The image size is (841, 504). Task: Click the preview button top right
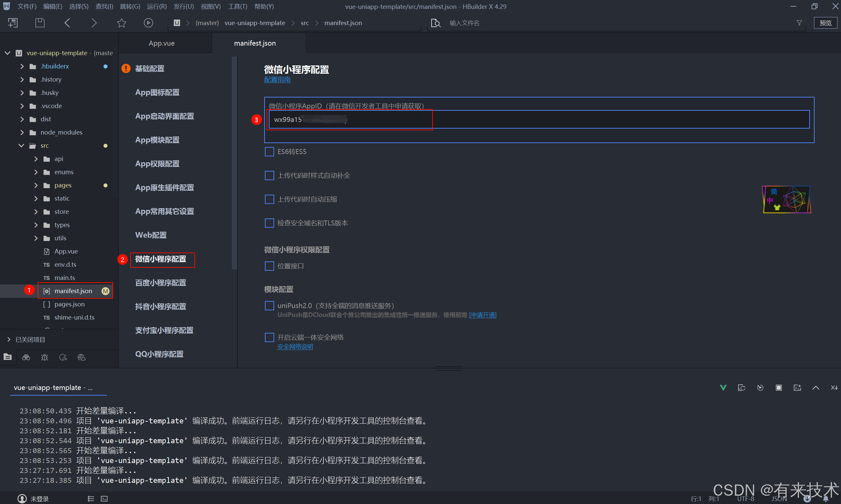(825, 23)
